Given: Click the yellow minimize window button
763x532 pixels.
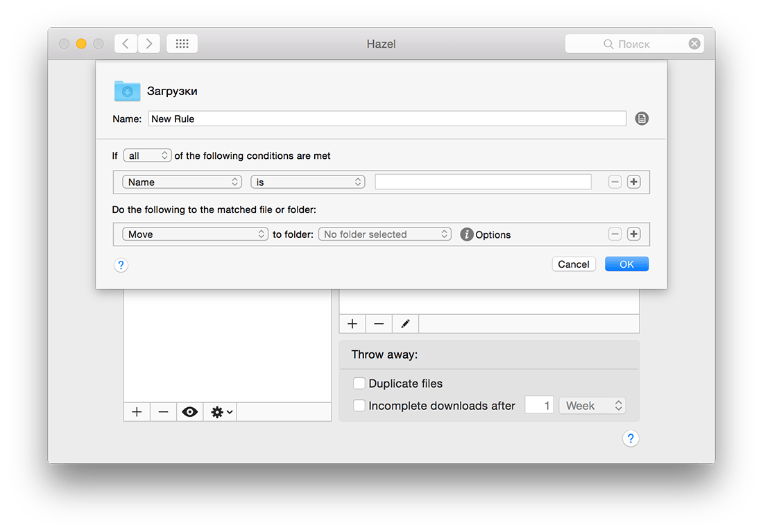Looking at the screenshot, I should click(x=81, y=44).
